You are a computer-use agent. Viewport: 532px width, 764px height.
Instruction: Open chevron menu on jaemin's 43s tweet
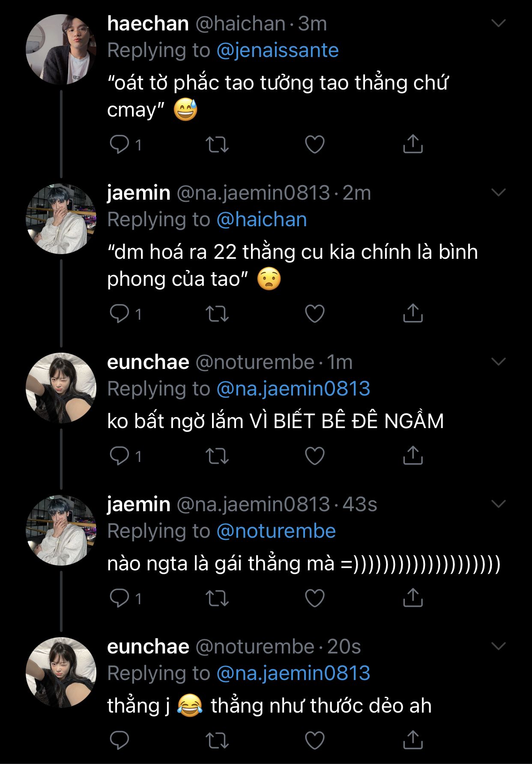pos(499,504)
